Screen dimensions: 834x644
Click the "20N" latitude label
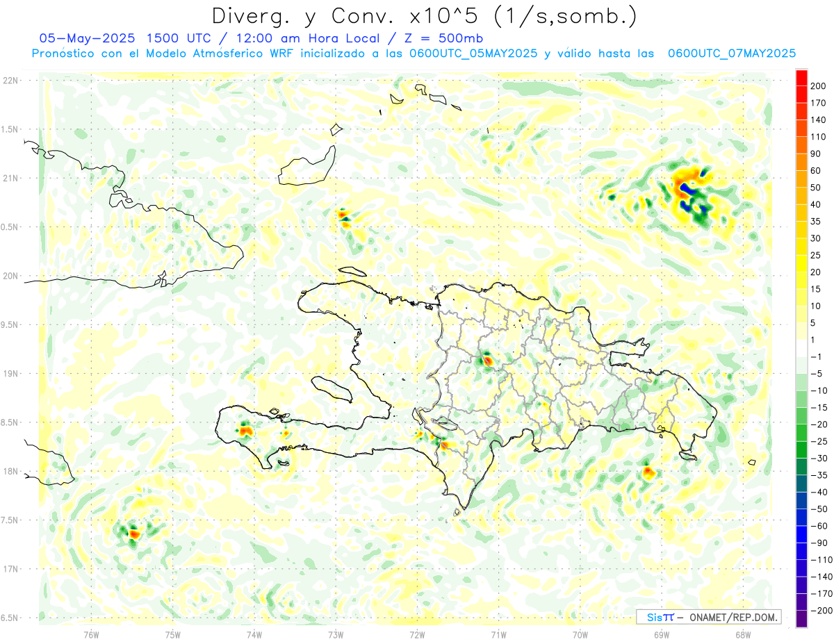[x=10, y=276]
